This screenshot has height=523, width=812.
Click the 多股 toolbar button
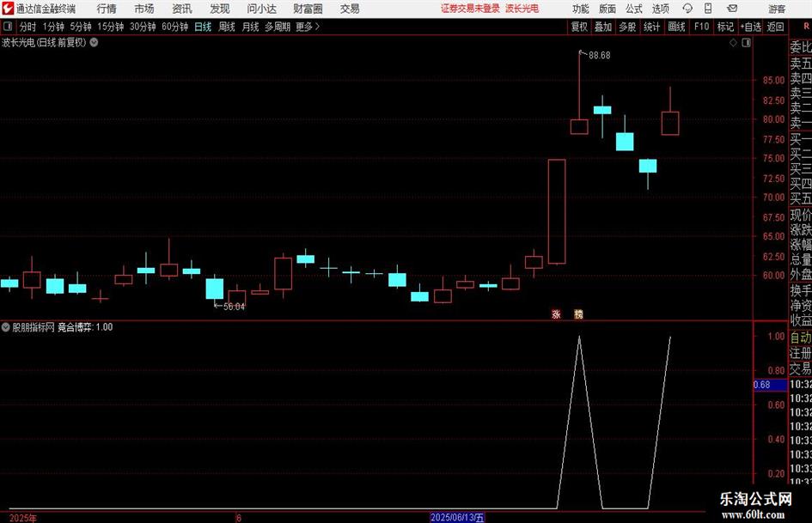(627, 27)
